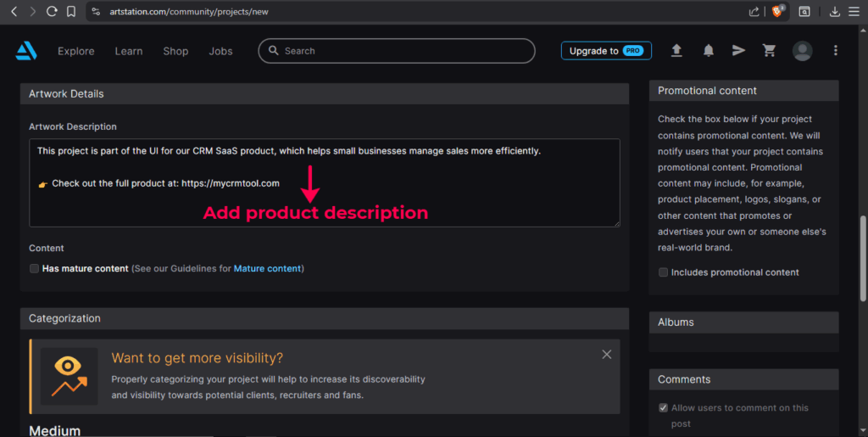Open the browser hamburger menu
The image size is (868, 437).
coord(854,12)
